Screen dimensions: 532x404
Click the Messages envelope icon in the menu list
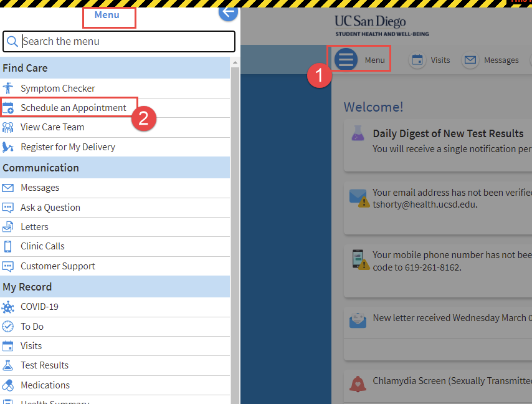(x=8, y=188)
